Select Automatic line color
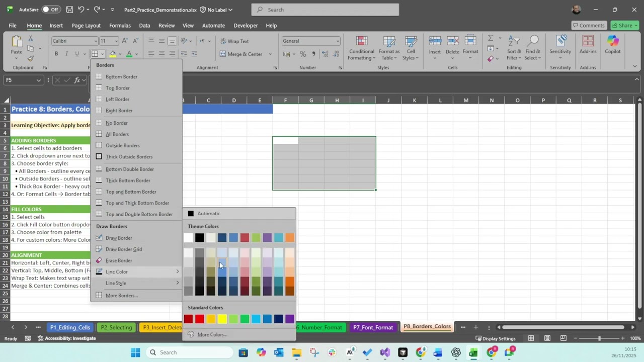The width and height of the screenshot is (644, 362). (239, 214)
